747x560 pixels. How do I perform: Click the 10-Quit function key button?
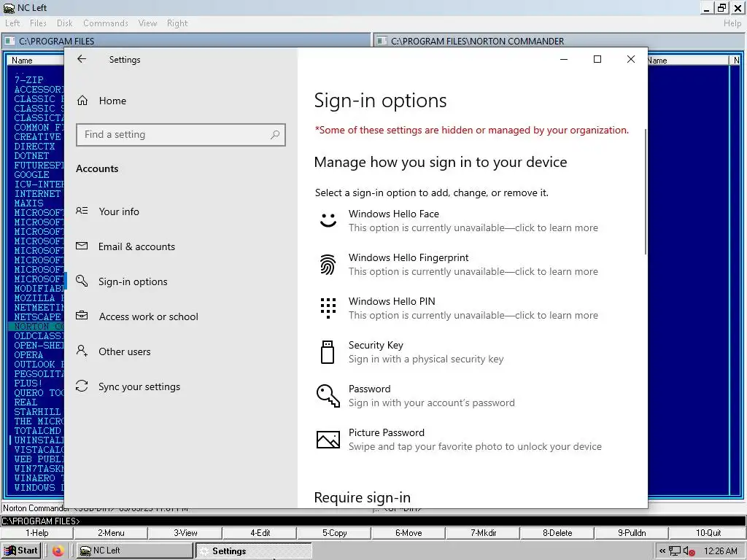pyautogui.click(x=708, y=533)
